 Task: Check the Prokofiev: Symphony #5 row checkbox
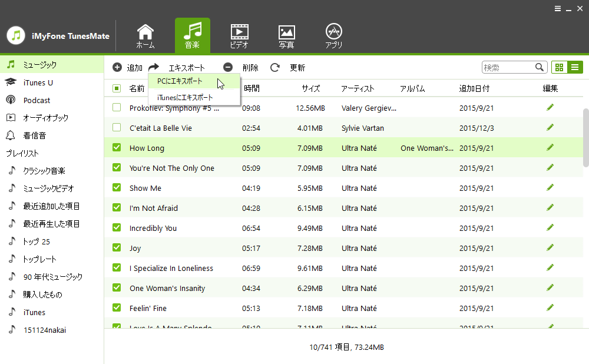tap(117, 107)
